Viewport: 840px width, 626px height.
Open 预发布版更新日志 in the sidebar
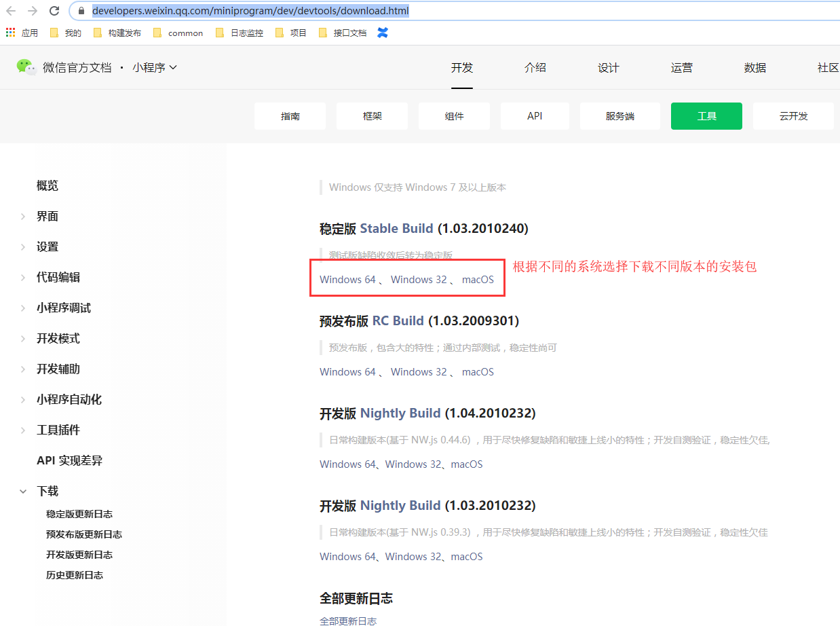point(84,534)
